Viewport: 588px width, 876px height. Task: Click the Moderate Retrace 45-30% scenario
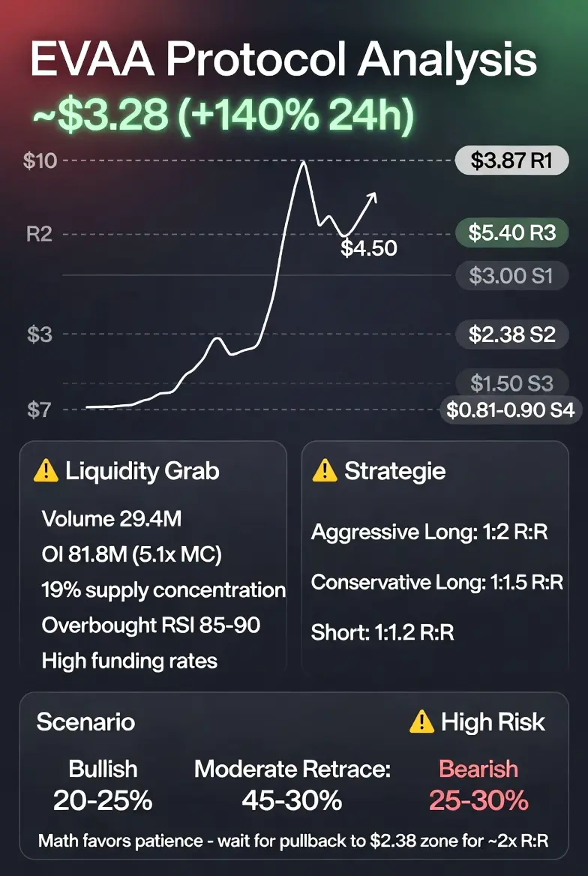coord(292,785)
